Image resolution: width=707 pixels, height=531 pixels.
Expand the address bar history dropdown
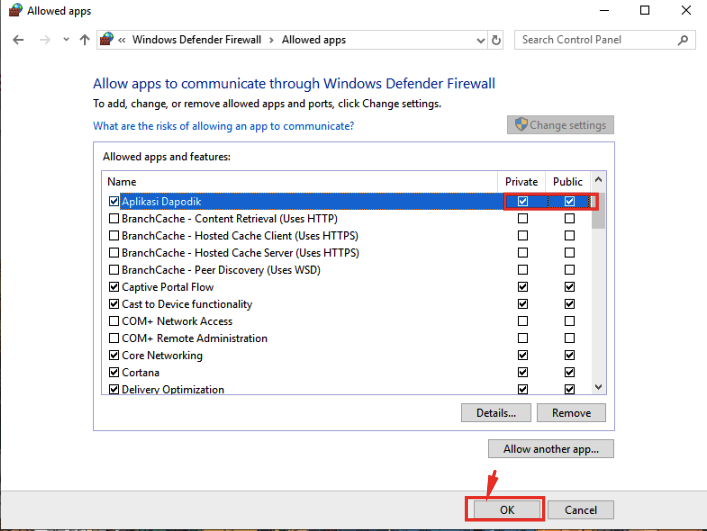tap(481, 41)
